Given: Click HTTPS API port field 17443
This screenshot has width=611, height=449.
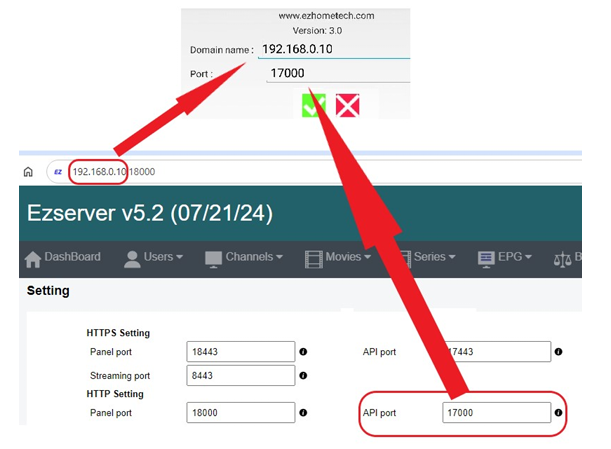Looking at the screenshot, I should click(x=497, y=352).
